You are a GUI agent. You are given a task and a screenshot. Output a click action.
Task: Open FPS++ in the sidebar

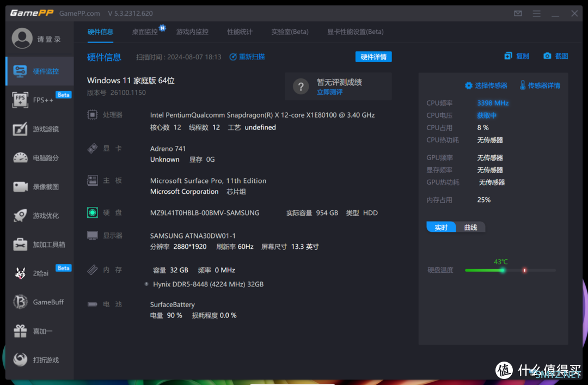pyautogui.click(x=40, y=100)
